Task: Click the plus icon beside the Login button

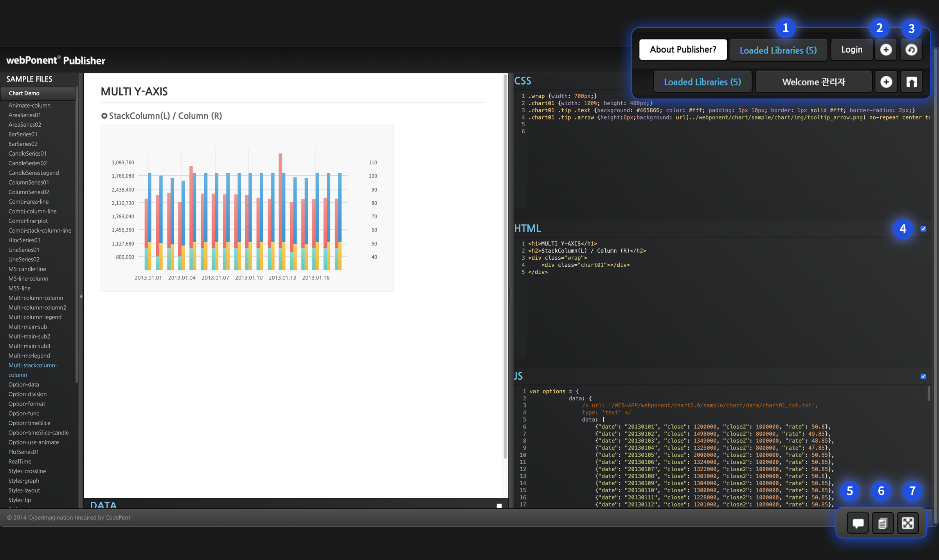Action: tap(886, 50)
